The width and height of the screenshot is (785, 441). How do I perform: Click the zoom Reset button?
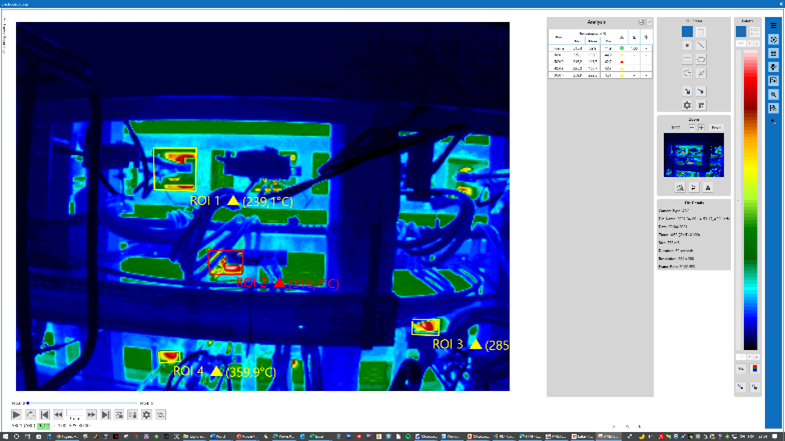click(x=716, y=127)
